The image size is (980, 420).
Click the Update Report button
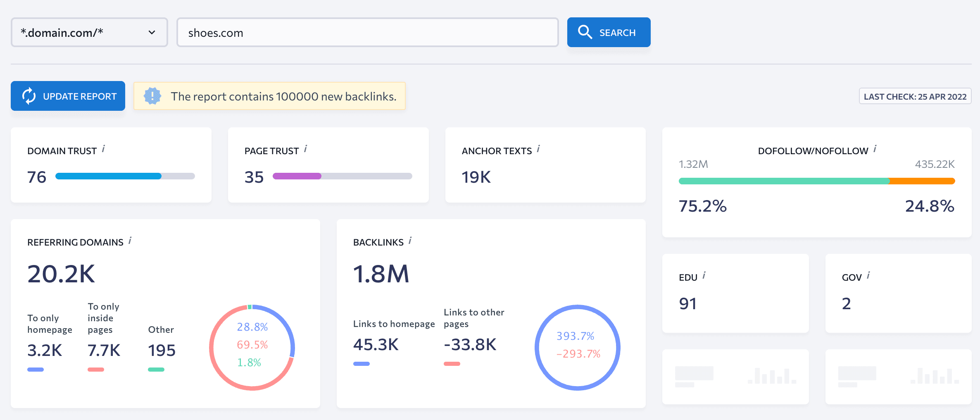click(x=68, y=96)
